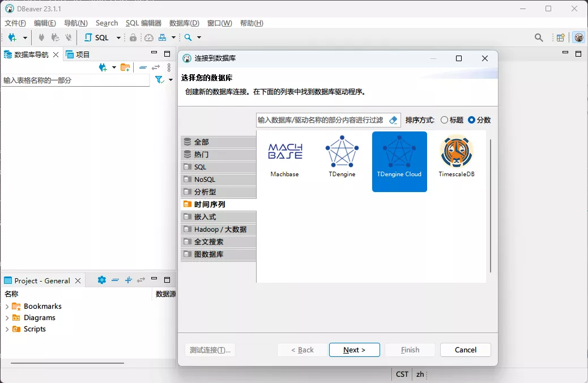
Task: Expand the Scripts folder node
Action: [7, 329]
